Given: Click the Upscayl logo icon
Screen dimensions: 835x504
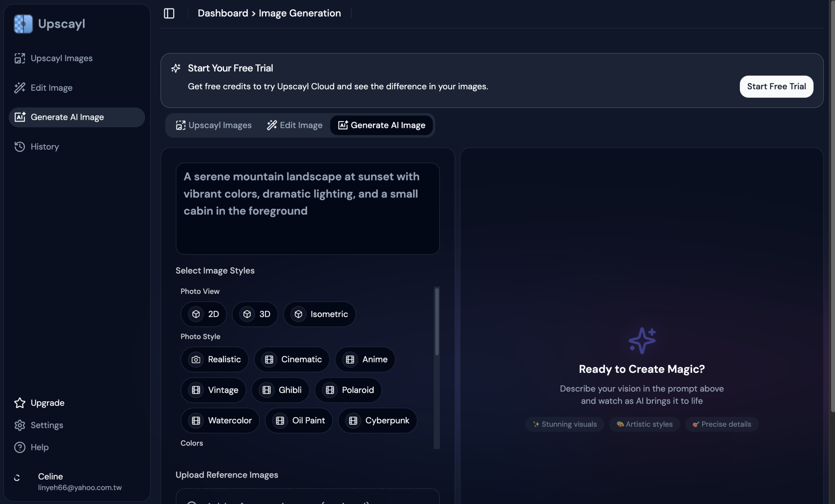Looking at the screenshot, I should (23, 24).
